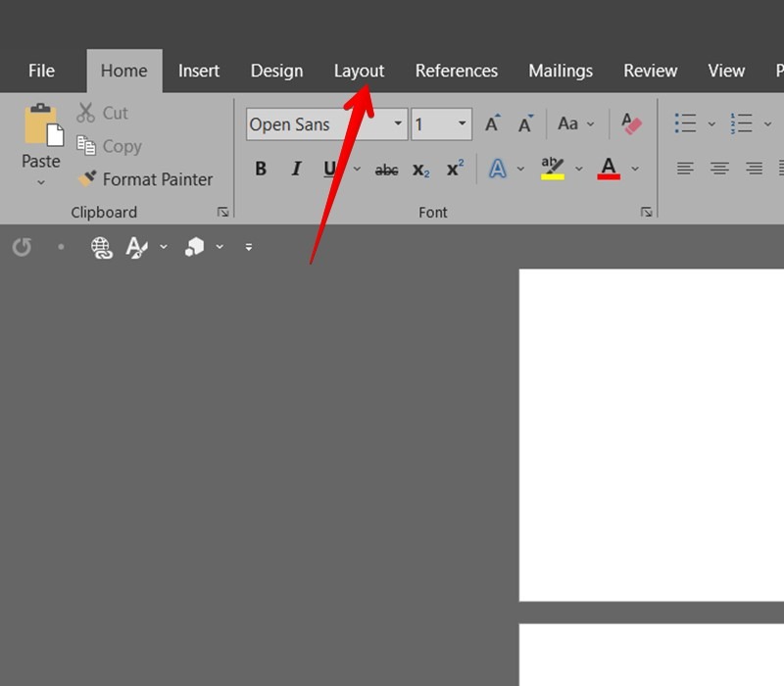Toggle strikethrough formatting
The height and width of the screenshot is (686, 784).
click(x=386, y=169)
